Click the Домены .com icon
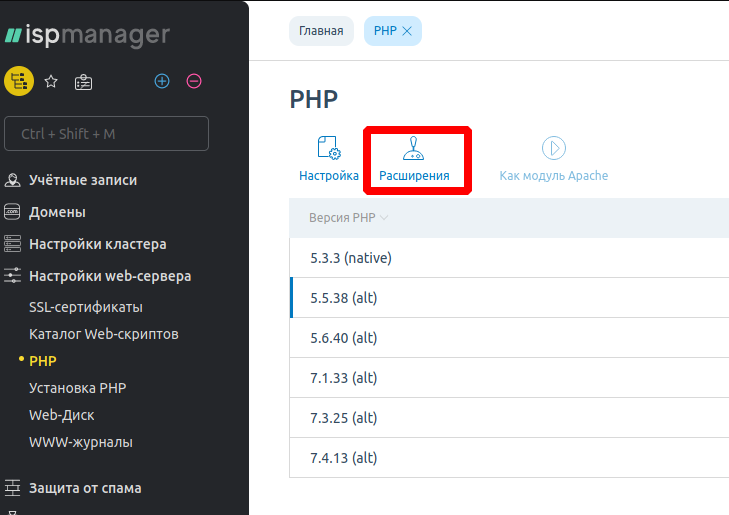The width and height of the screenshot is (729, 515). (x=12, y=212)
